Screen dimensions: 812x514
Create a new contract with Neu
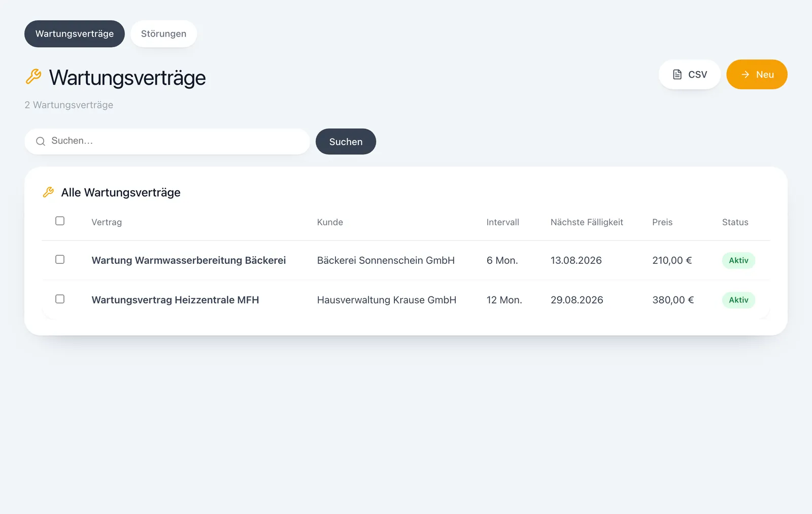(x=757, y=75)
